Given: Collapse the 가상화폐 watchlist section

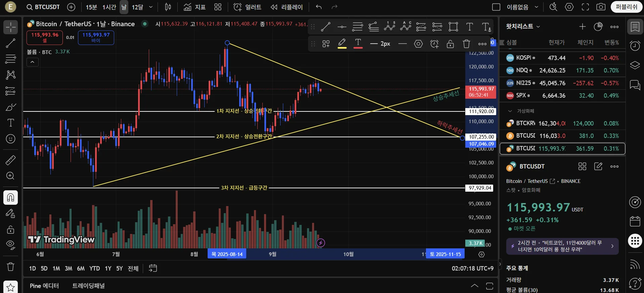Looking at the screenshot, I should (x=510, y=111).
